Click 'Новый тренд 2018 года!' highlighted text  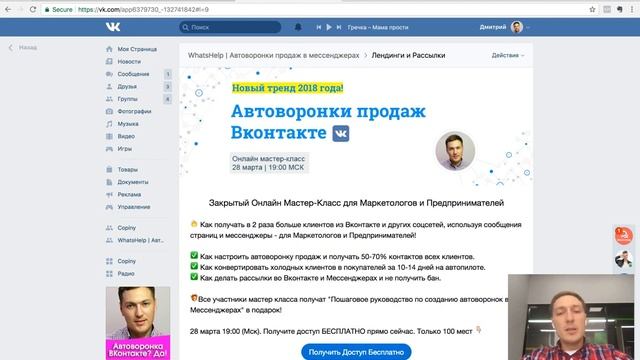point(288,88)
